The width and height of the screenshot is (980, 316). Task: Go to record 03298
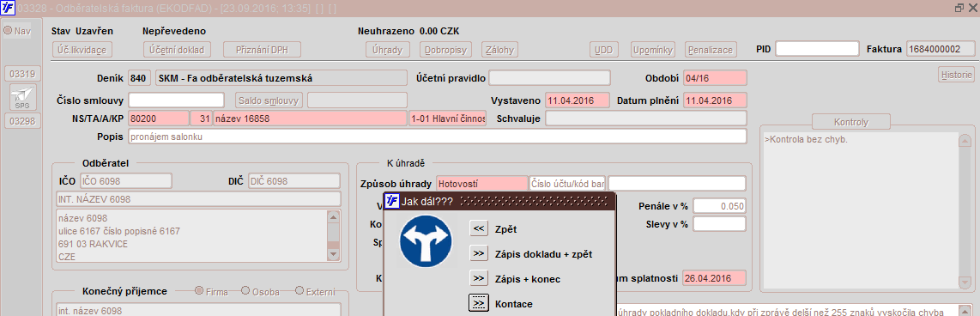click(21, 121)
